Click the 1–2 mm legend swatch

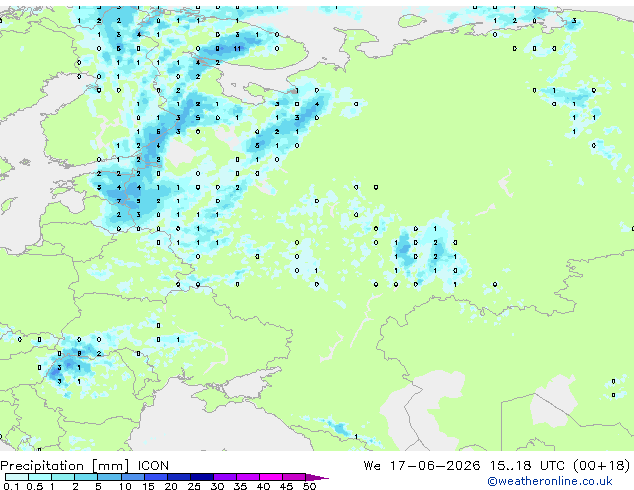(63, 477)
